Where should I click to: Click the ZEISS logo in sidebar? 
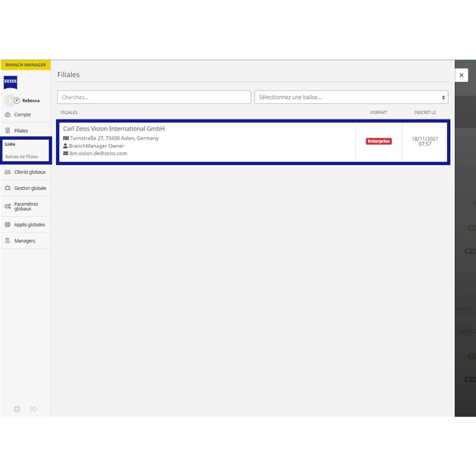point(10,82)
